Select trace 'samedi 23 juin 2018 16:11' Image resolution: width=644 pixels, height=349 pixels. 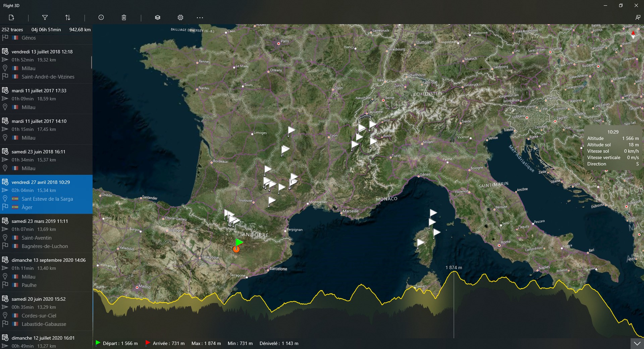(x=46, y=160)
